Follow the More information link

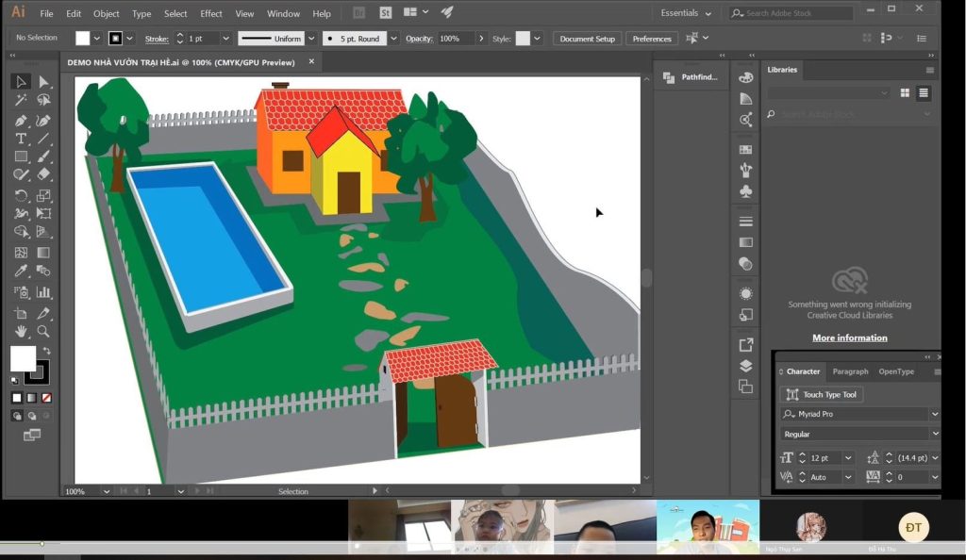(x=849, y=338)
